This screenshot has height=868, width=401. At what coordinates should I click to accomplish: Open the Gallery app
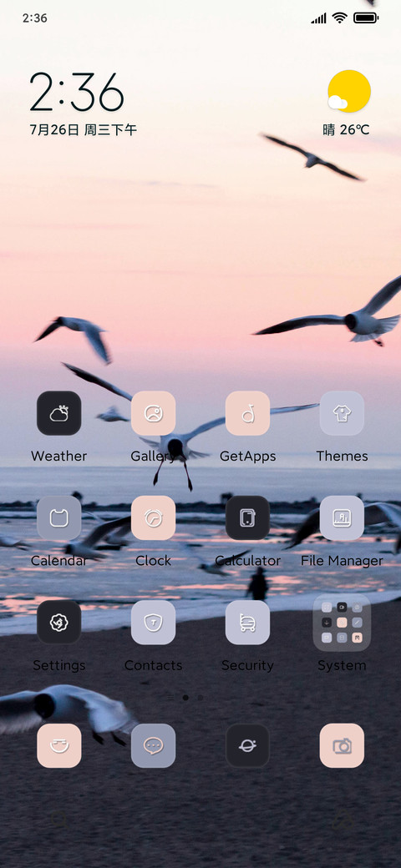click(x=154, y=413)
